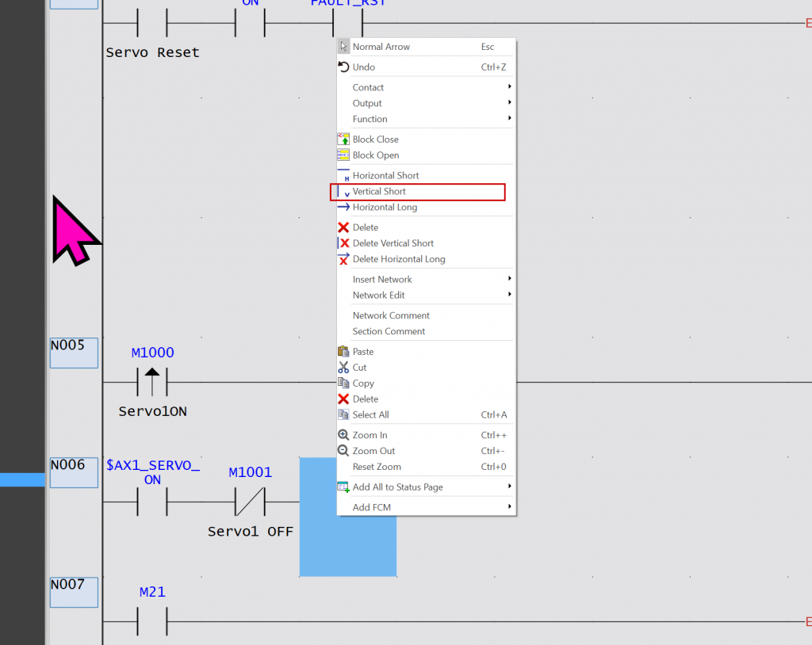Select the M21 contact in N007
Screen dimensions: 812x645
point(152,621)
